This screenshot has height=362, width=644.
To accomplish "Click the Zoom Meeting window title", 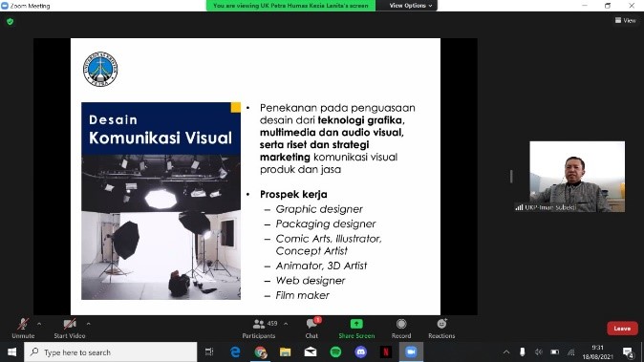I will point(30,6).
